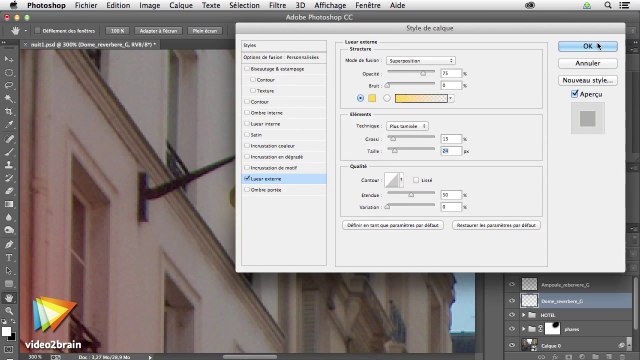Select the Rectangle shape tool
Screen dimensions: 640x360
click(x=9, y=284)
